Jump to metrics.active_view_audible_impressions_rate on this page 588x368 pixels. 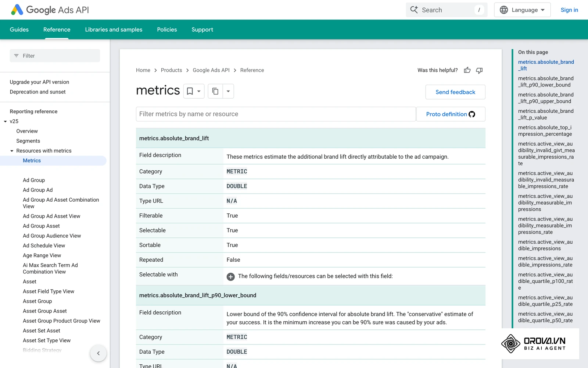545,262
